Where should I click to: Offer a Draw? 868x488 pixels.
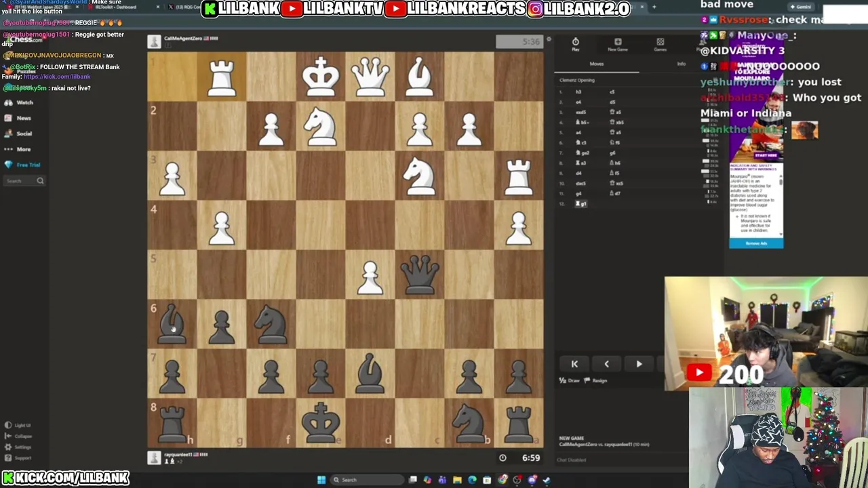570,381
